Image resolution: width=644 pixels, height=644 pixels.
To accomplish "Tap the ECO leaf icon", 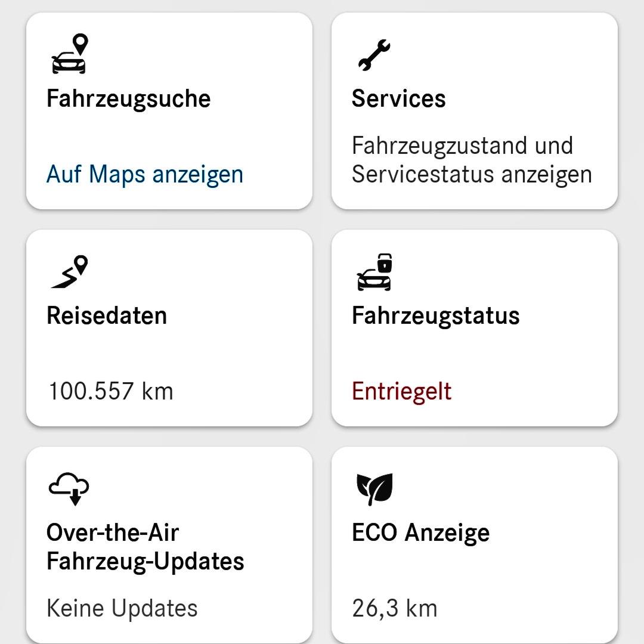I will 374,489.
